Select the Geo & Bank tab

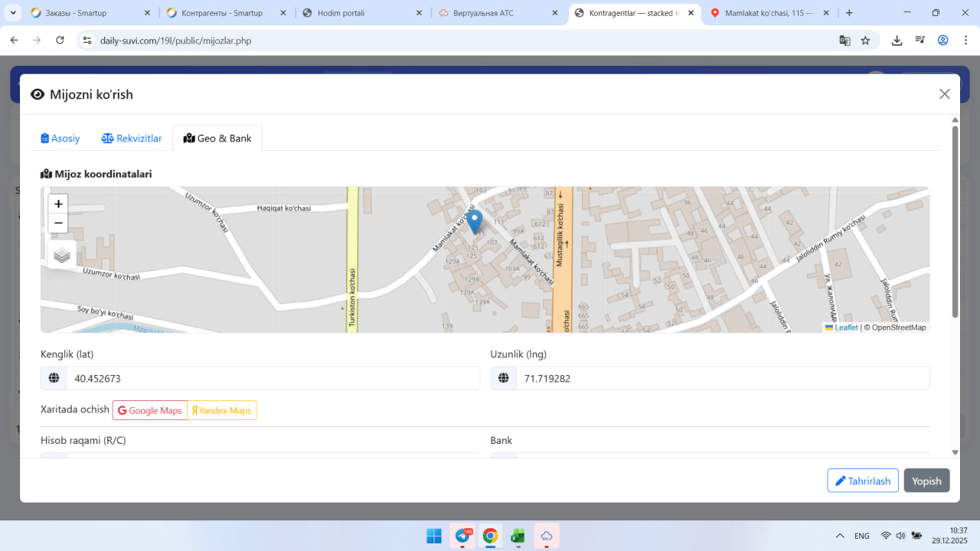tap(217, 139)
